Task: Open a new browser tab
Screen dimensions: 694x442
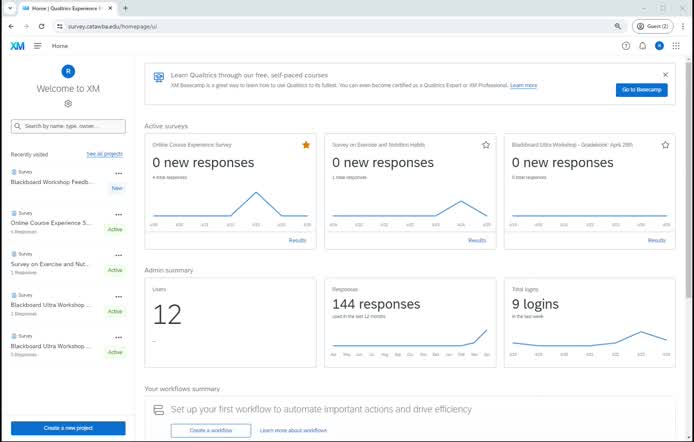Action: click(125, 8)
